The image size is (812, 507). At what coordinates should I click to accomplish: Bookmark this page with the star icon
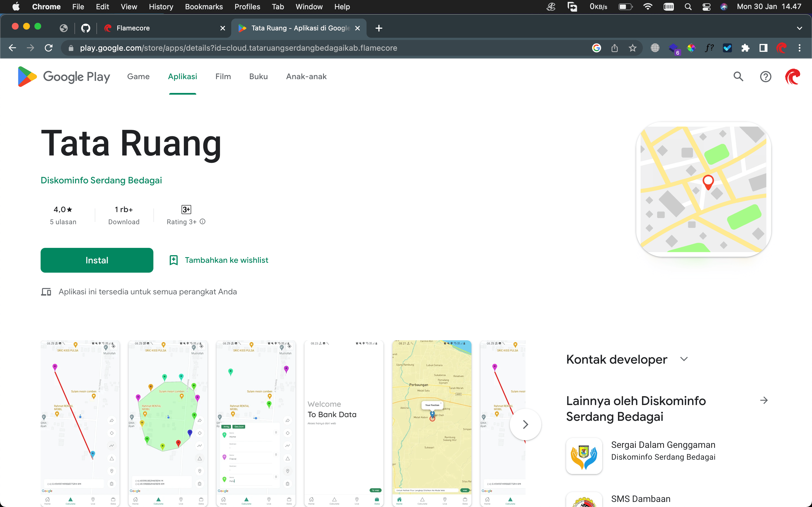coord(632,48)
